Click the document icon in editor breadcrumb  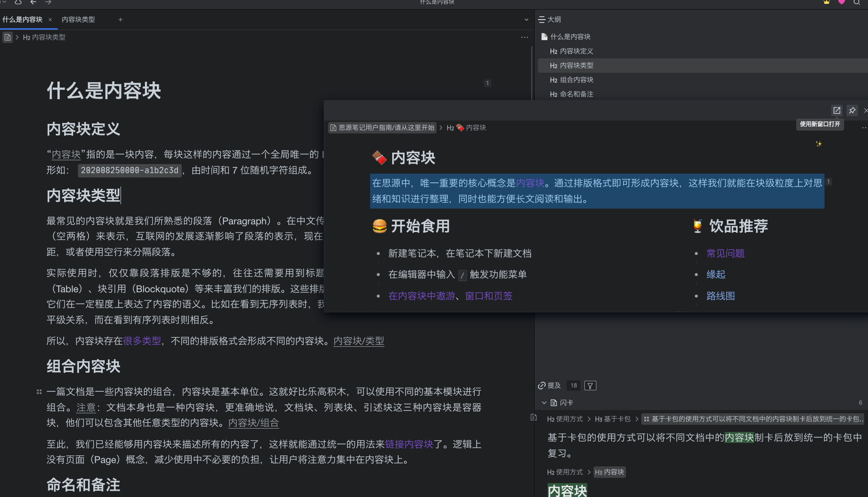(8, 37)
